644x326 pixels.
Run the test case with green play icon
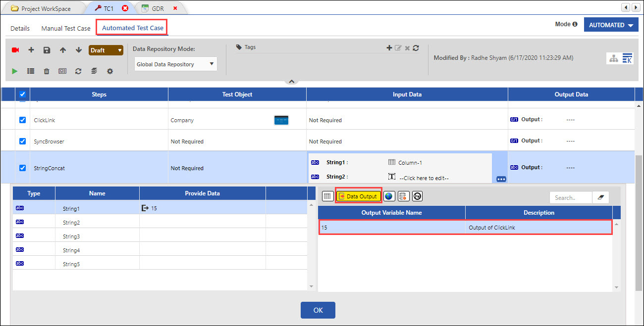(x=15, y=71)
